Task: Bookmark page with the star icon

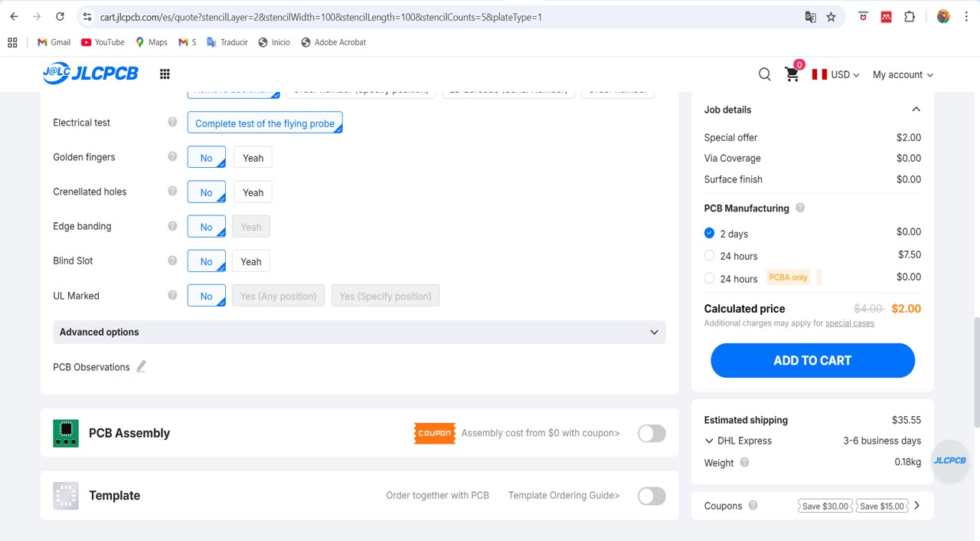Action: (x=831, y=17)
